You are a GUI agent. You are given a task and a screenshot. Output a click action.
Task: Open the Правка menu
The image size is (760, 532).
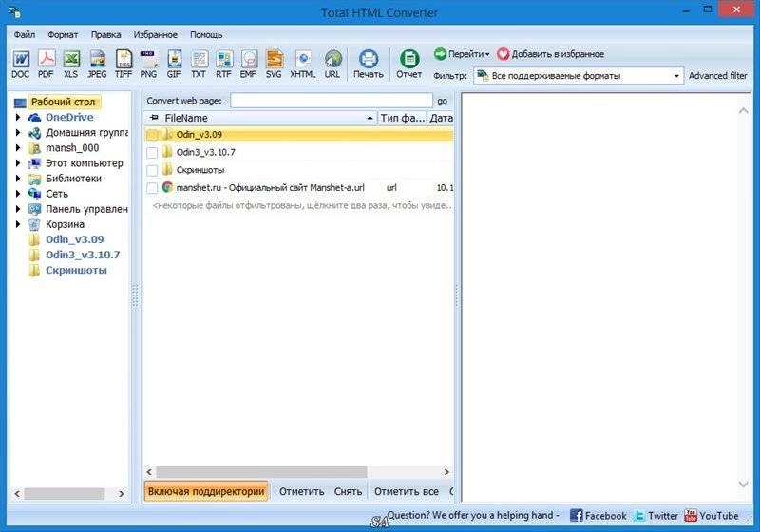click(x=105, y=35)
